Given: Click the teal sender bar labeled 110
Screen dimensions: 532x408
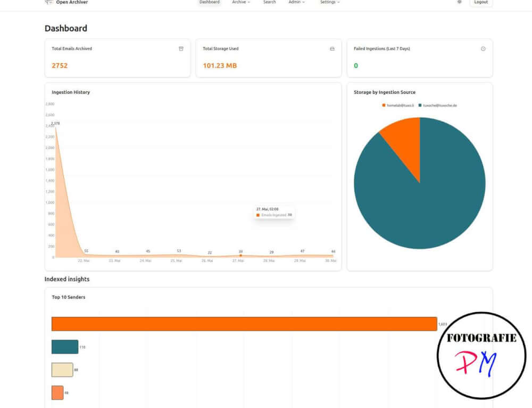Looking at the screenshot, I should [65, 347].
